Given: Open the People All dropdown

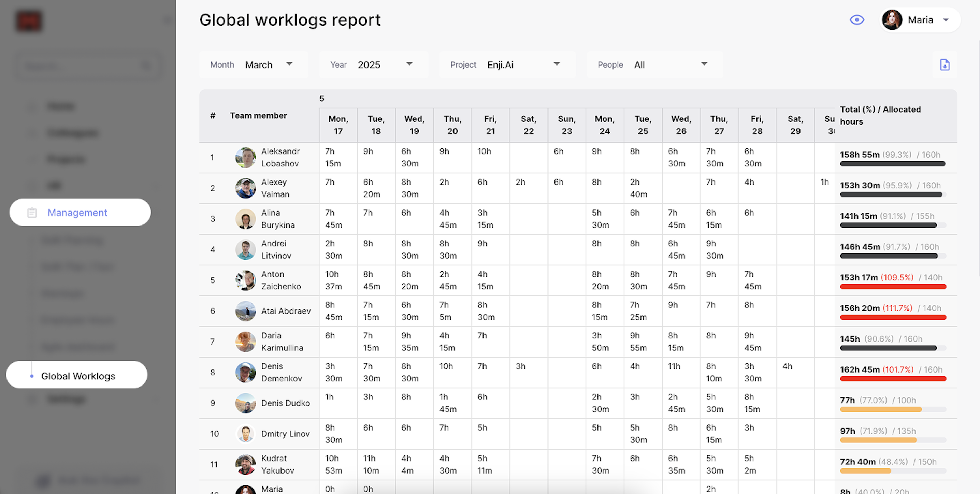Looking at the screenshot, I should coord(655,64).
